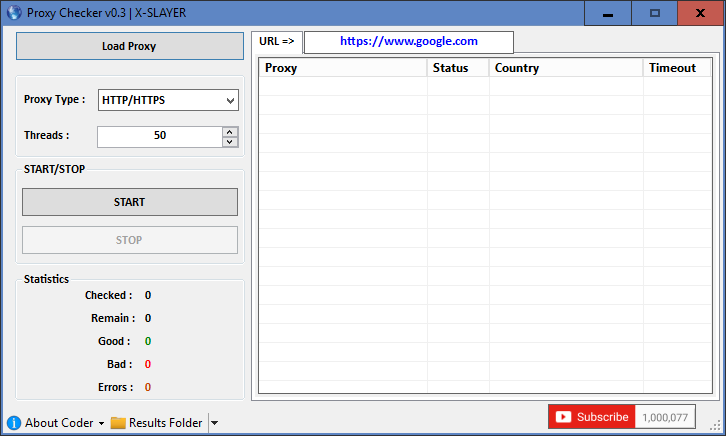Click the Errors count value
Image resolution: width=726 pixels, height=436 pixels.
[x=148, y=387]
